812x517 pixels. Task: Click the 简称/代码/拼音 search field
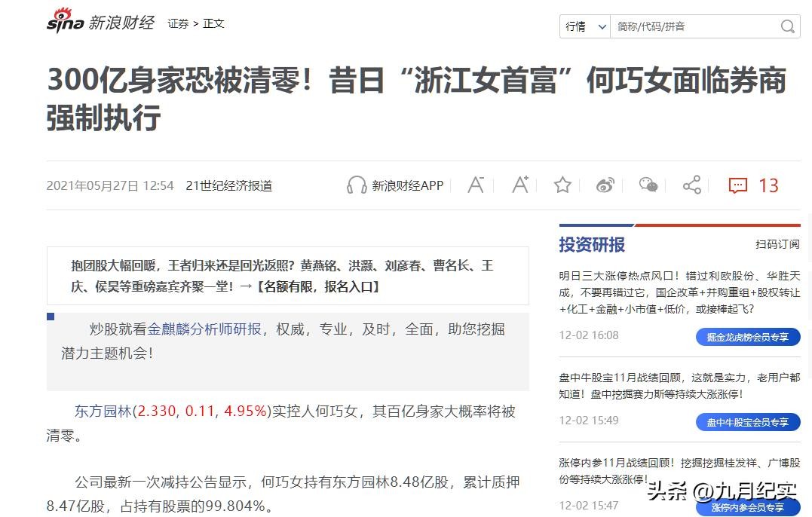(x=694, y=26)
